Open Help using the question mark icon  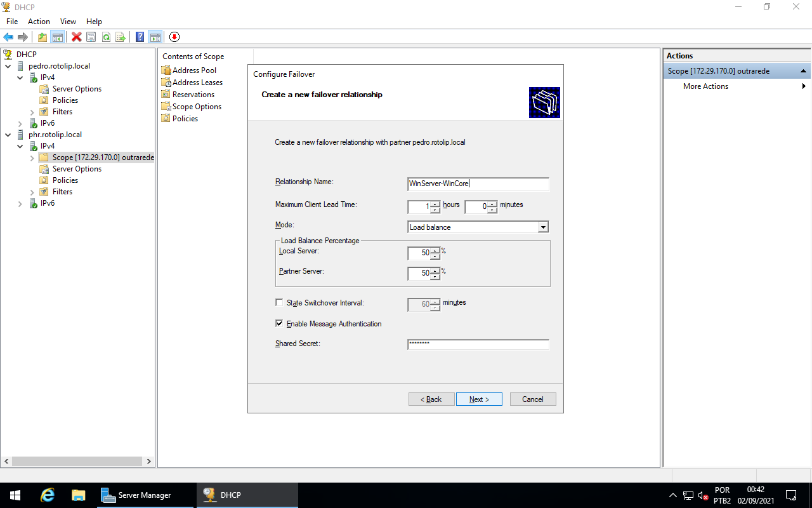(139, 37)
